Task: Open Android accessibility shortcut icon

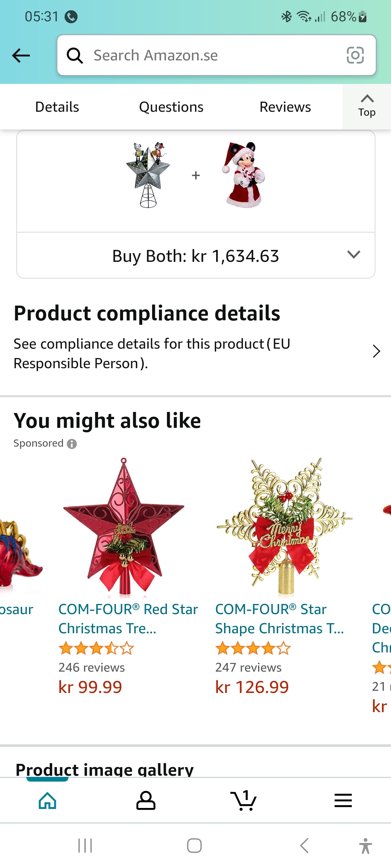Action: pos(365,846)
